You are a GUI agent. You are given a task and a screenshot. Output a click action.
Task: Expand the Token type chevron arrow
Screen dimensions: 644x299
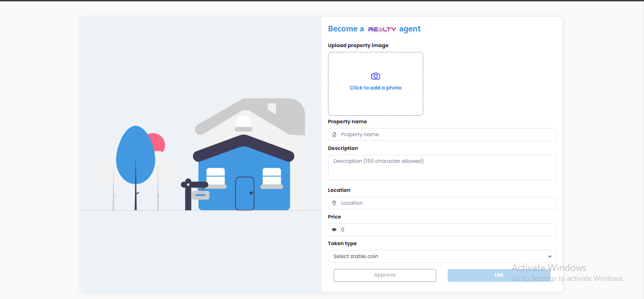pos(550,257)
